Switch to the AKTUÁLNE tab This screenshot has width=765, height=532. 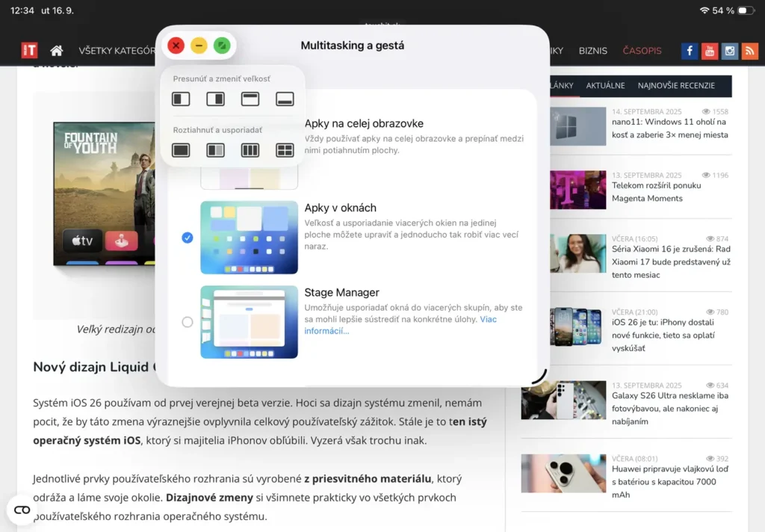(605, 85)
